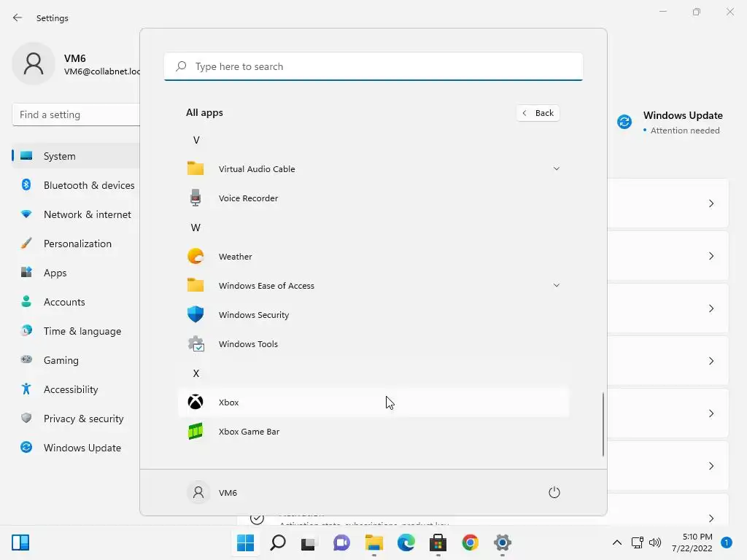Image resolution: width=747 pixels, height=560 pixels.
Task: Click the VM6 profile picture in Settings
Action: click(x=34, y=63)
